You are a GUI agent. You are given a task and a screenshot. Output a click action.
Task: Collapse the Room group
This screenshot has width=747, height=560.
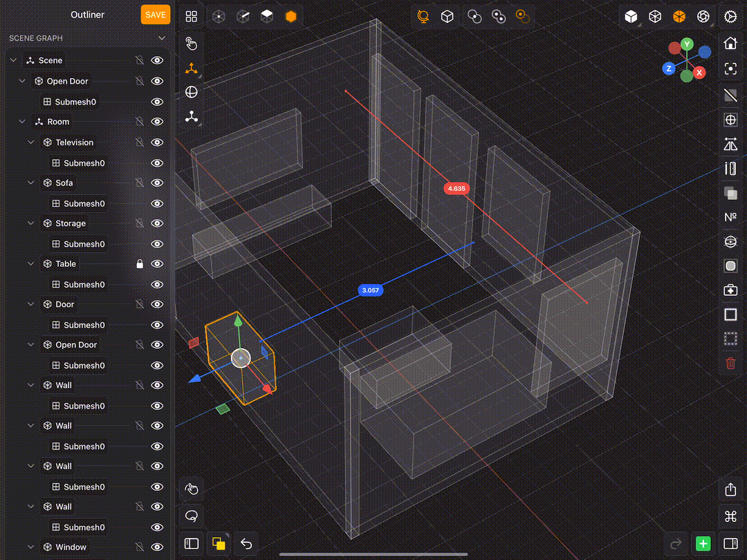(22, 122)
